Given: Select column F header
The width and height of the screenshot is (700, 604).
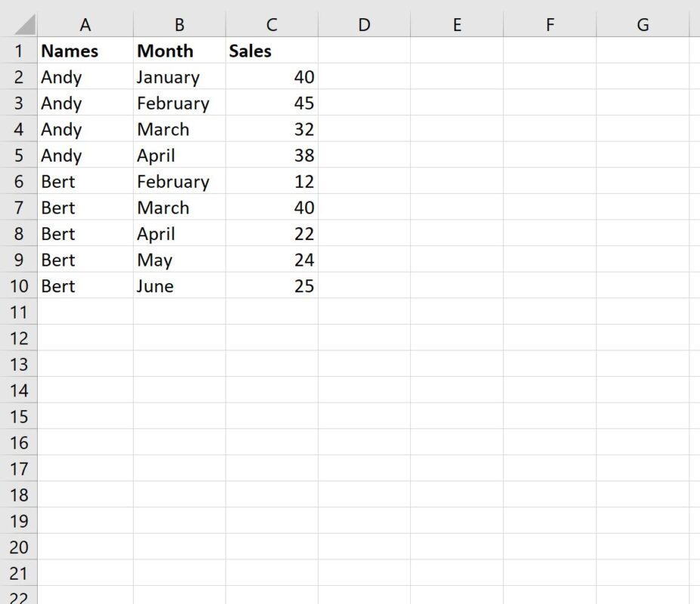Looking at the screenshot, I should pyautogui.click(x=549, y=24).
